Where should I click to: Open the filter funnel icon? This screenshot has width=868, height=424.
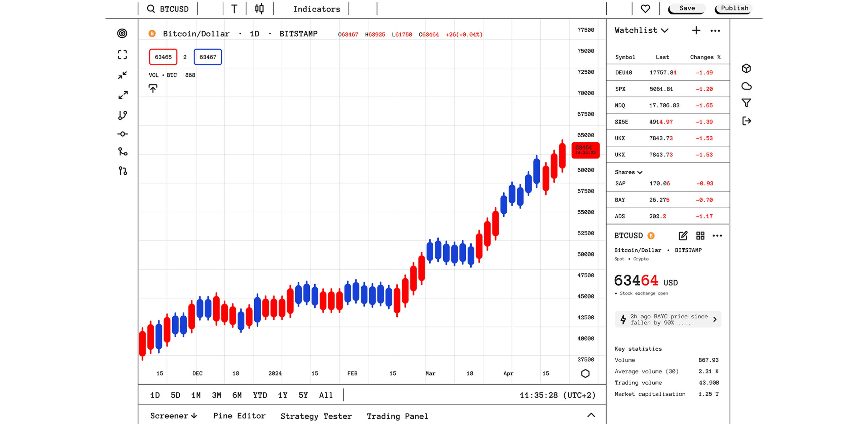(x=746, y=103)
